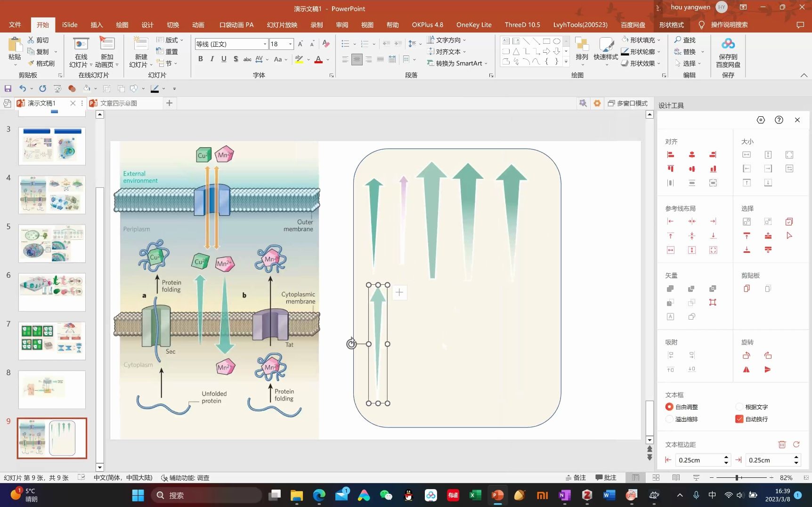This screenshot has width=812, height=507.
Task: Click the Windows Start button
Action: coord(138,495)
